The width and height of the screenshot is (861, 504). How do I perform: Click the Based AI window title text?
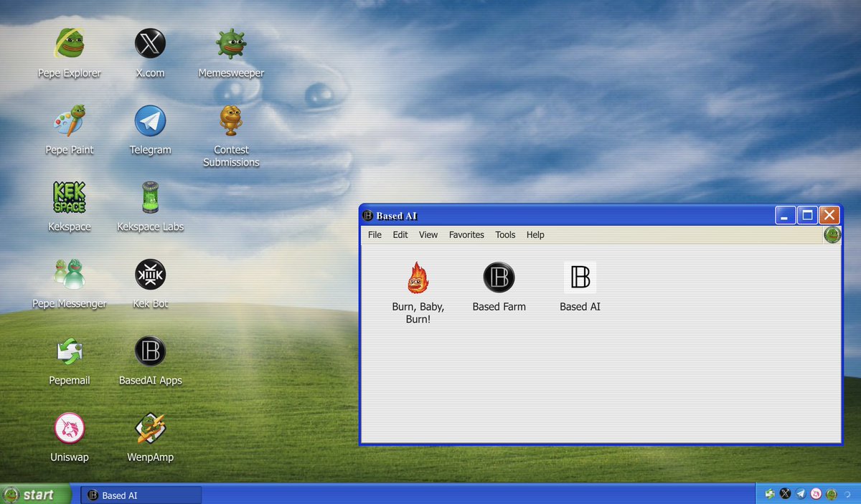coord(396,216)
